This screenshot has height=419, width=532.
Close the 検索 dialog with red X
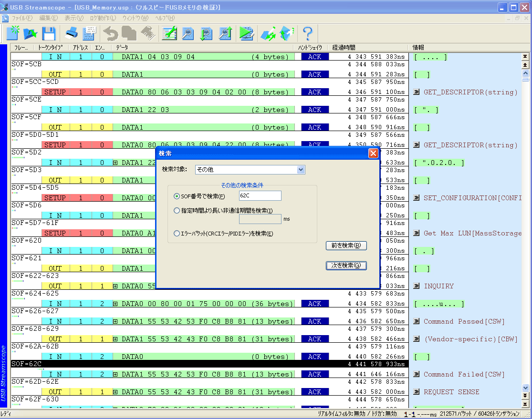pos(373,153)
